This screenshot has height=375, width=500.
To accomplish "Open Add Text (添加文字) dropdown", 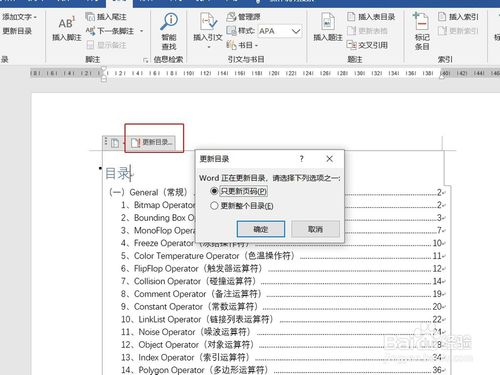I will 19,17.
